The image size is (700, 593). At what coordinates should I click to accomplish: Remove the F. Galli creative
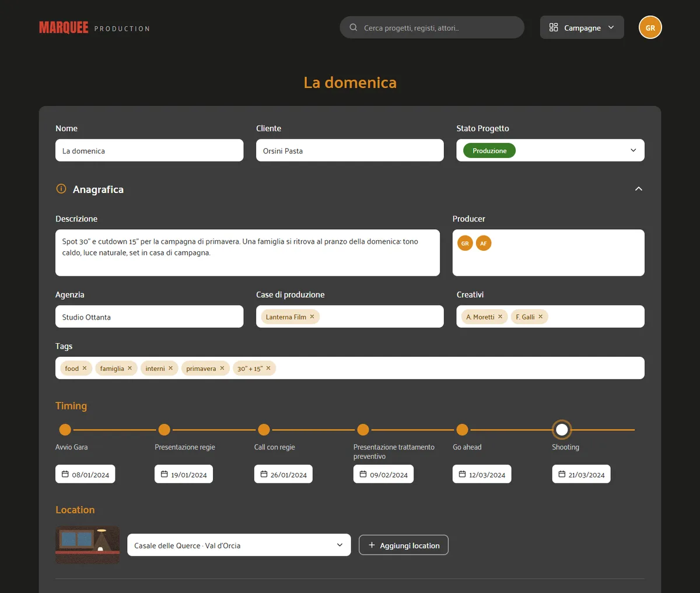click(x=540, y=317)
